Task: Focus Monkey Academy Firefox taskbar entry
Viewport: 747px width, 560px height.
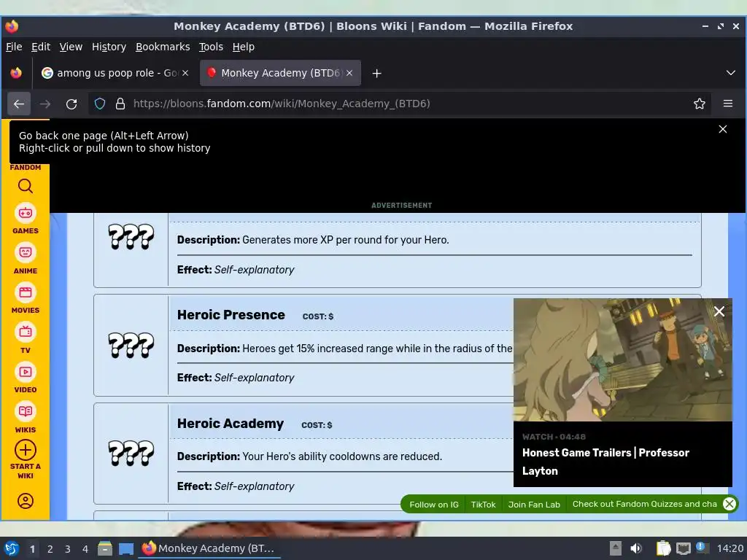Action: pyautogui.click(x=209, y=548)
